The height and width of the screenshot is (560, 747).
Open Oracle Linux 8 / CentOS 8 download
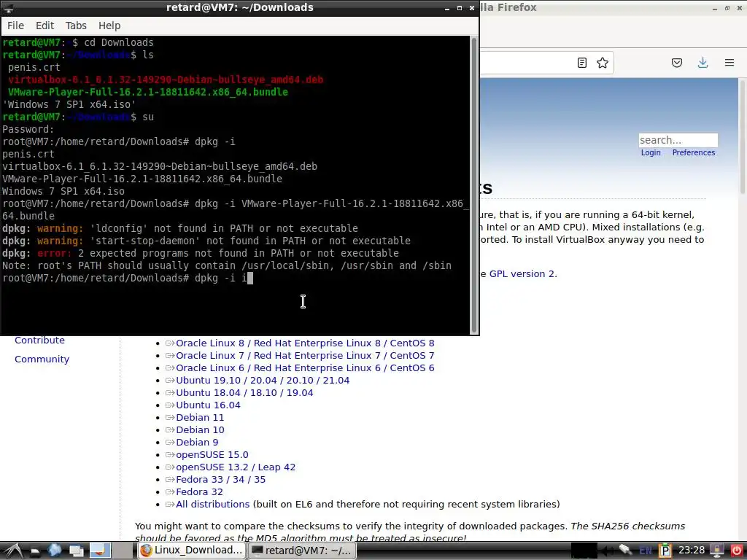(305, 343)
